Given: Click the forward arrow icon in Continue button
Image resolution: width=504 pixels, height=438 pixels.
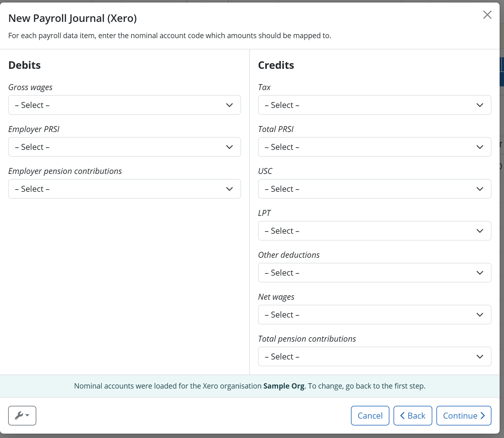Looking at the screenshot, I should 482,415.
